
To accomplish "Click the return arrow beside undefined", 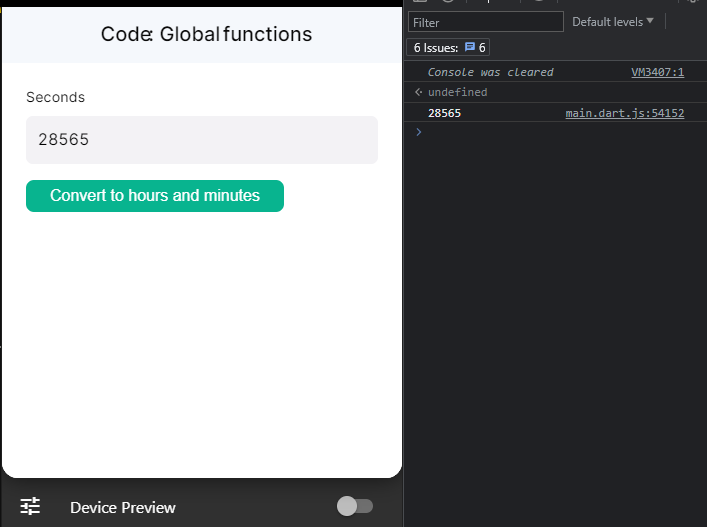I will coord(419,92).
